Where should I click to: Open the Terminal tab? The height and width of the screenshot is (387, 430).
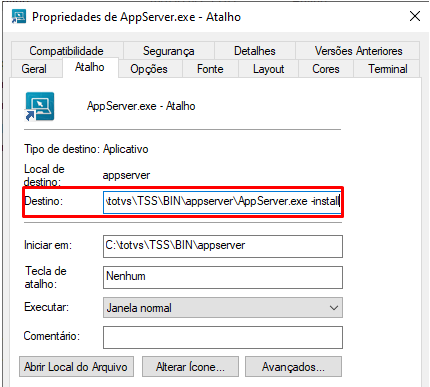[387, 69]
